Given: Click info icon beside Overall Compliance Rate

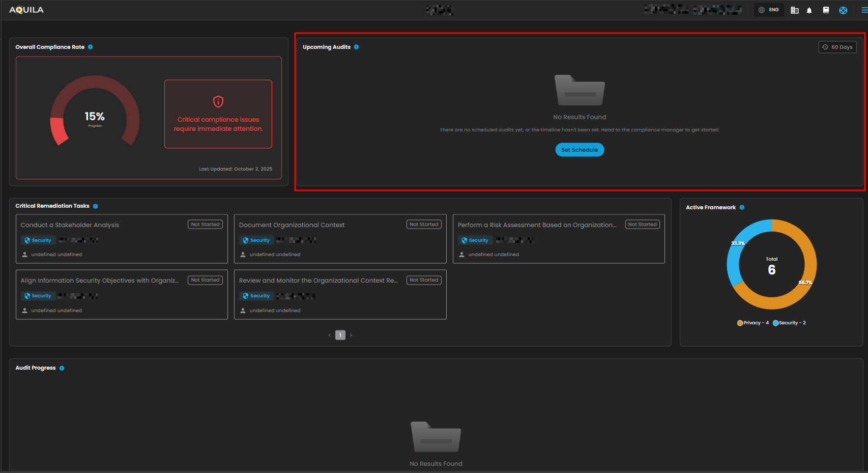Looking at the screenshot, I should coord(91,47).
